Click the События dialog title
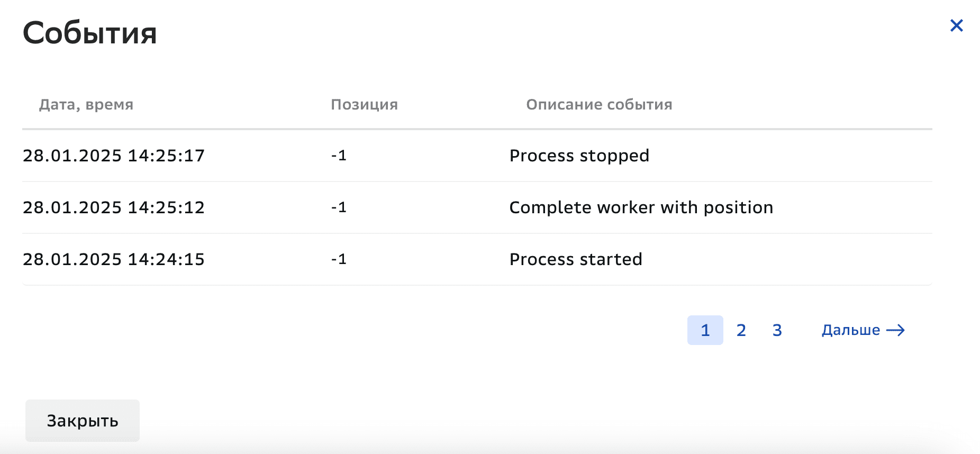 pyautogui.click(x=89, y=33)
